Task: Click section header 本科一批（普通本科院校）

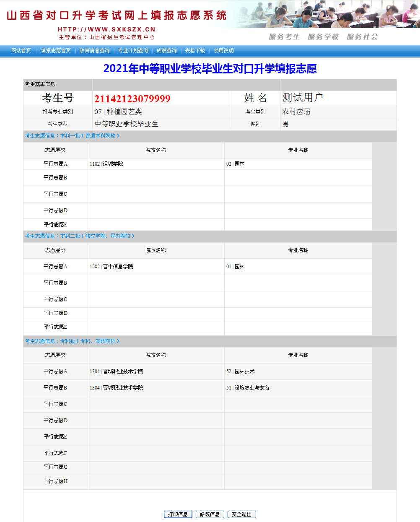Action: (x=90, y=136)
